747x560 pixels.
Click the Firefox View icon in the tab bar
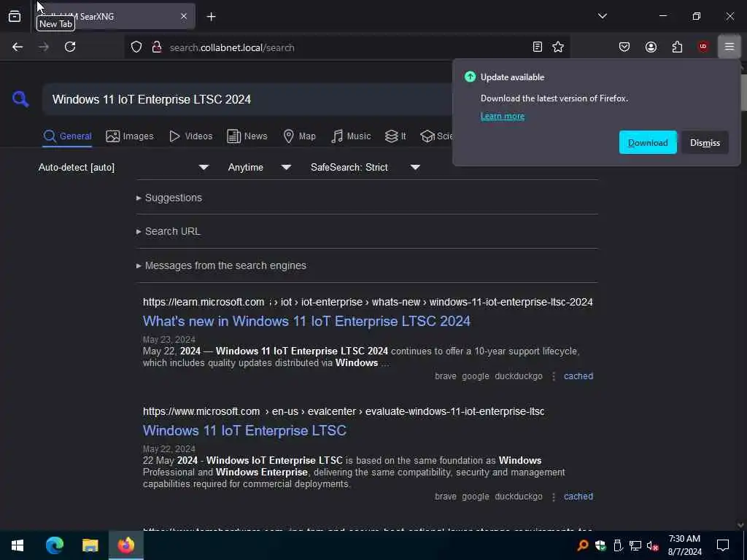tap(15, 16)
